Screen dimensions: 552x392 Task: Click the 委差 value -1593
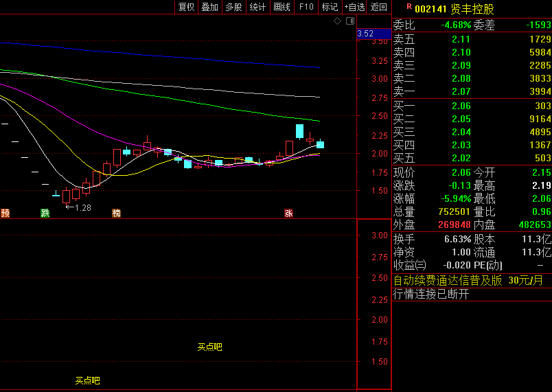[538, 25]
